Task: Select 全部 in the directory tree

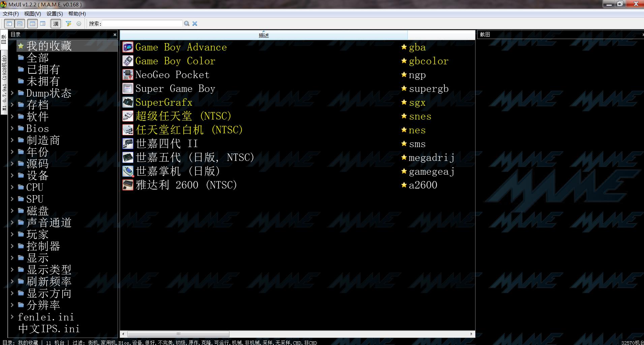Action: pos(37,58)
